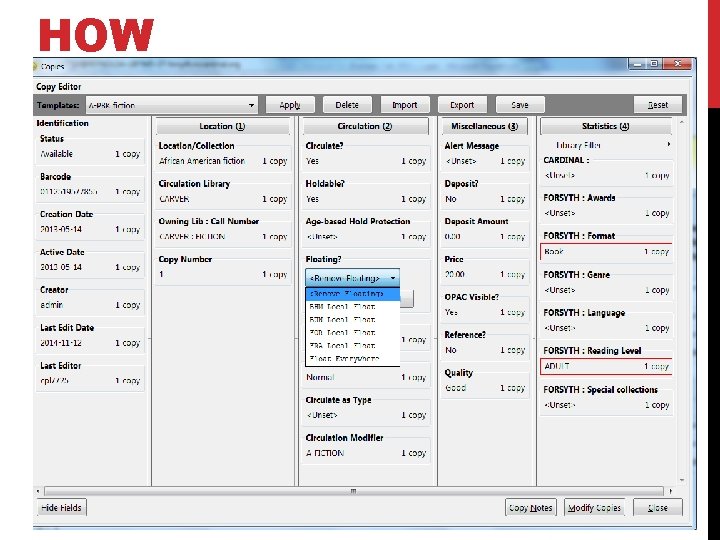The height and width of the screenshot is (540, 720).
Task: Edit the Copy Number value 1
Action: (x=223, y=274)
